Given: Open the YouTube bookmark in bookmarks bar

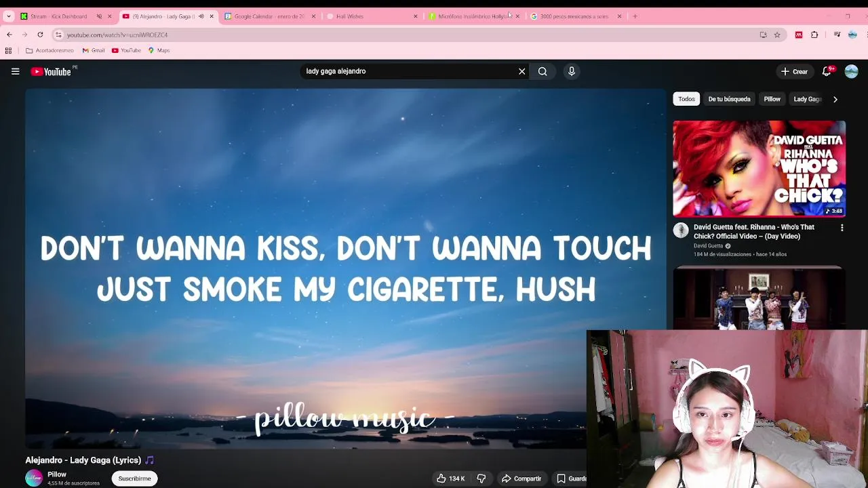Looking at the screenshot, I should (x=126, y=50).
